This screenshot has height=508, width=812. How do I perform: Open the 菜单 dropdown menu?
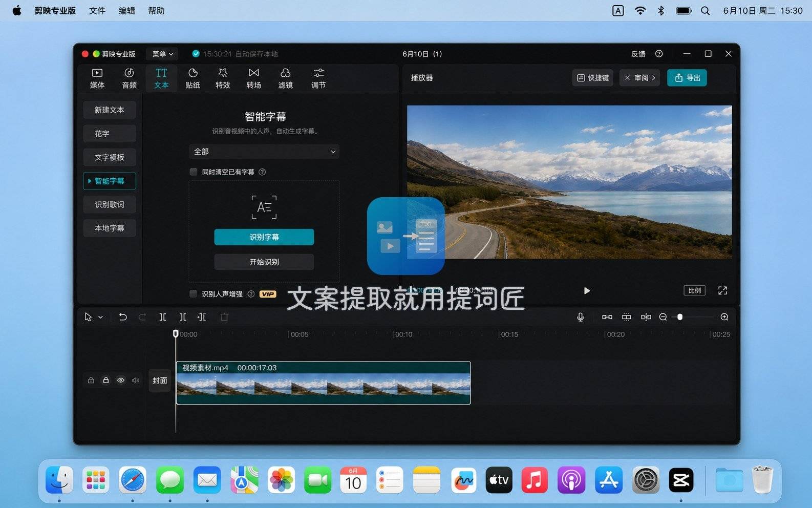click(x=163, y=54)
